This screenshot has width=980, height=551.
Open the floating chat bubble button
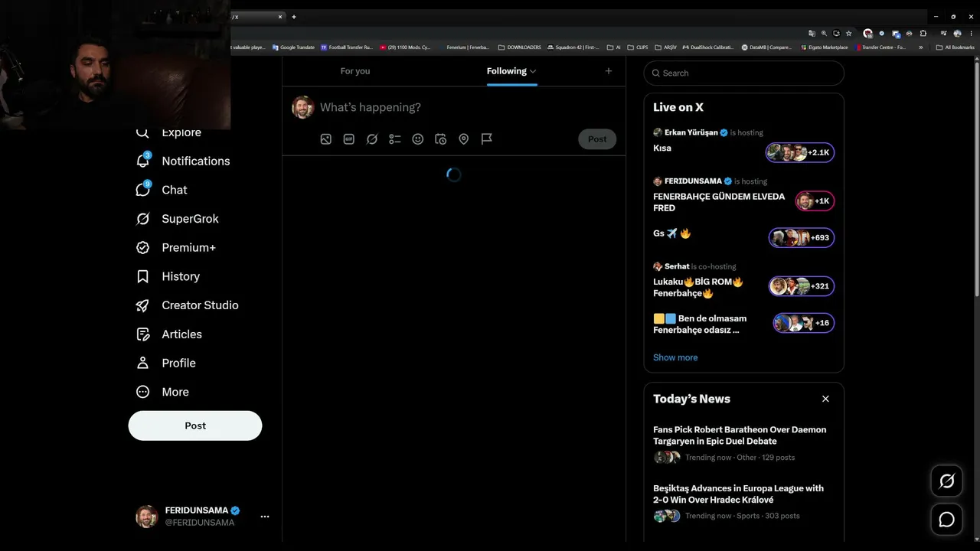pyautogui.click(x=947, y=520)
